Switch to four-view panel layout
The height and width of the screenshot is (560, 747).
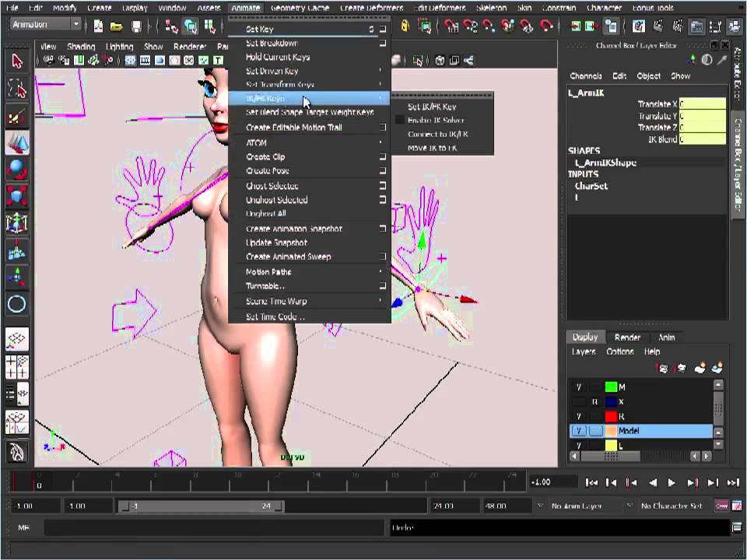[x=17, y=366]
